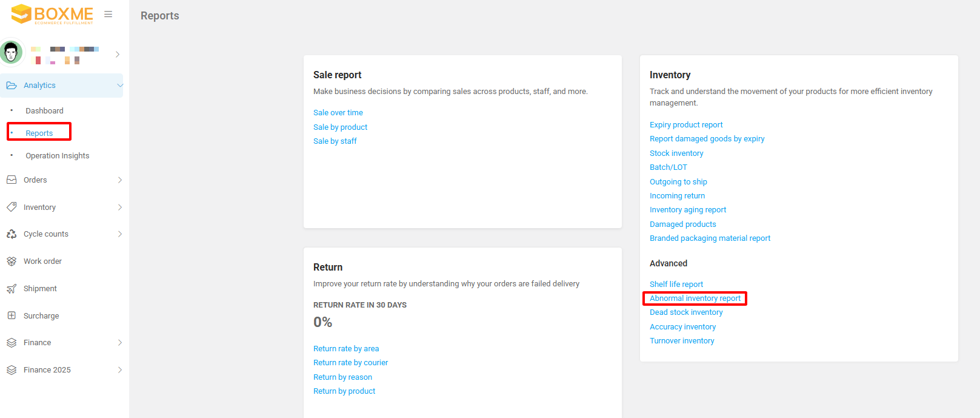The width and height of the screenshot is (980, 418).
Task: Click the Orders inbox icon in the sidebar
Action: pyautogui.click(x=12, y=180)
